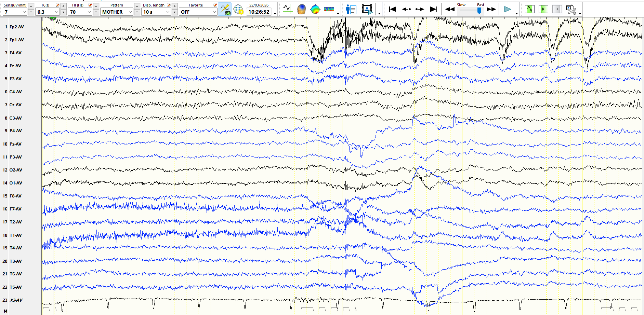The width and height of the screenshot is (644, 315).
Task: Open the TC(s) time constant dropdown
Action: (x=47, y=12)
